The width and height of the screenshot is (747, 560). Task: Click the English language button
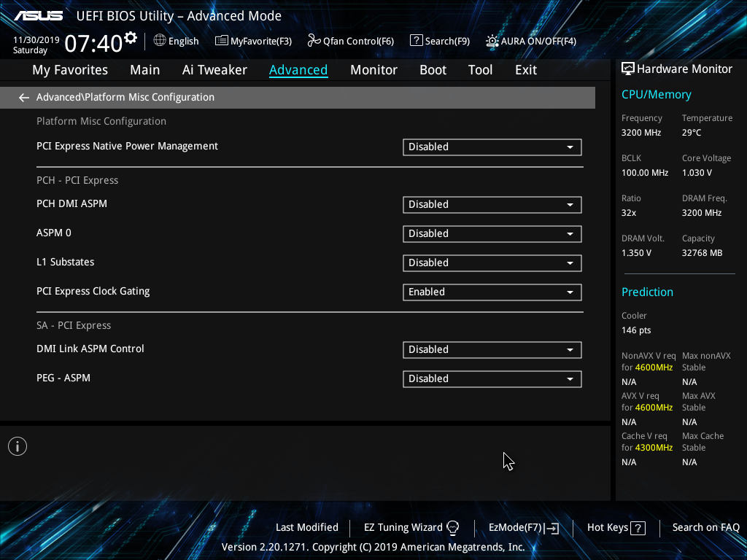tap(177, 41)
